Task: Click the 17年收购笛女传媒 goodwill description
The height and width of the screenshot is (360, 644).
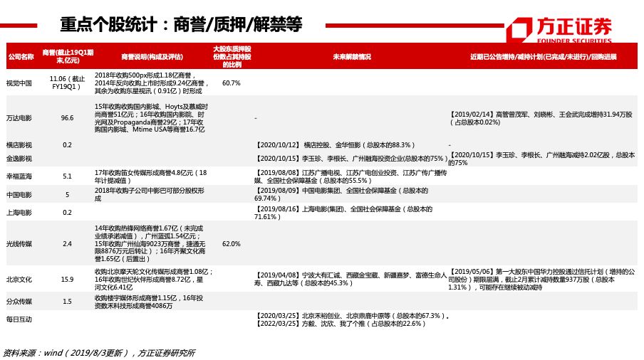Action: click(x=151, y=176)
